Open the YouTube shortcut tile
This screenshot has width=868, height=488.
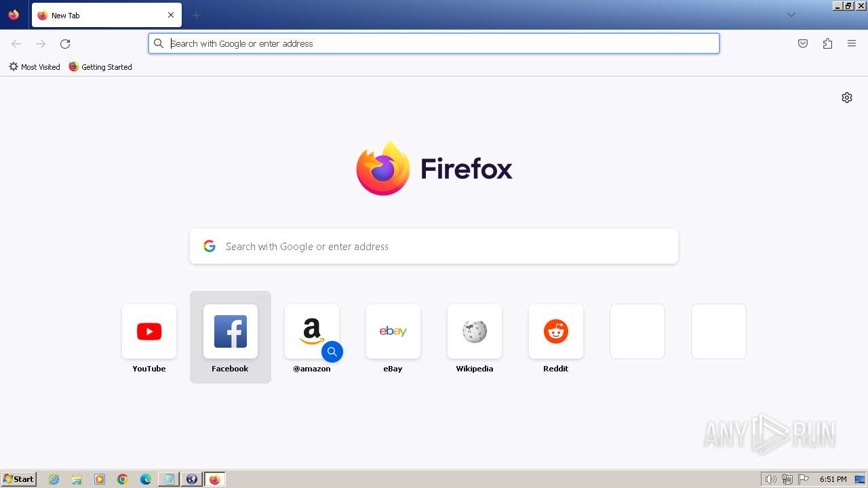pos(149,331)
